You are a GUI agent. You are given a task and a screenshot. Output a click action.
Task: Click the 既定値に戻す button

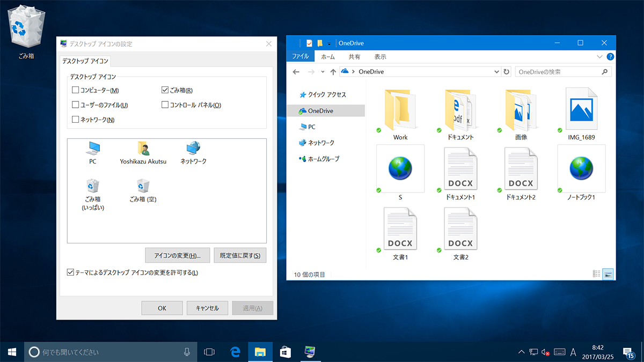[239, 255]
